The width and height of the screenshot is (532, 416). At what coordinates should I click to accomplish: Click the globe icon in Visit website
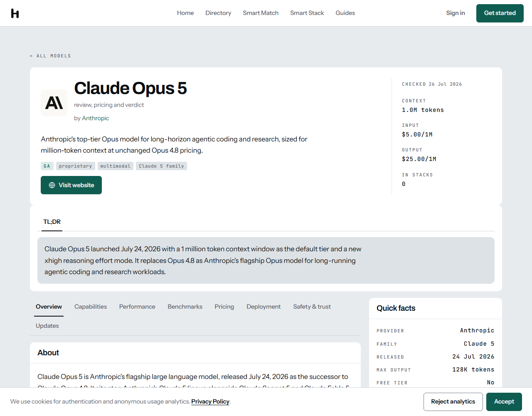[x=52, y=185]
